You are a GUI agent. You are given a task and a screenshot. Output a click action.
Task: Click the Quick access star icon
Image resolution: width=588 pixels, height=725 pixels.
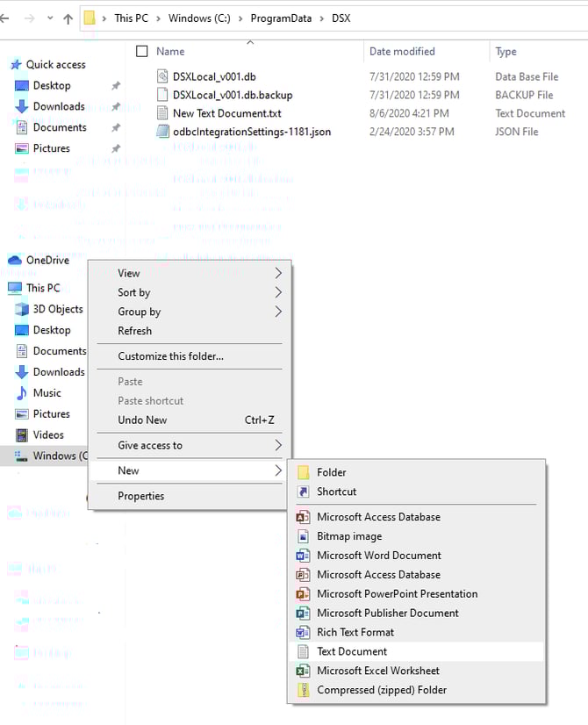click(x=16, y=65)
